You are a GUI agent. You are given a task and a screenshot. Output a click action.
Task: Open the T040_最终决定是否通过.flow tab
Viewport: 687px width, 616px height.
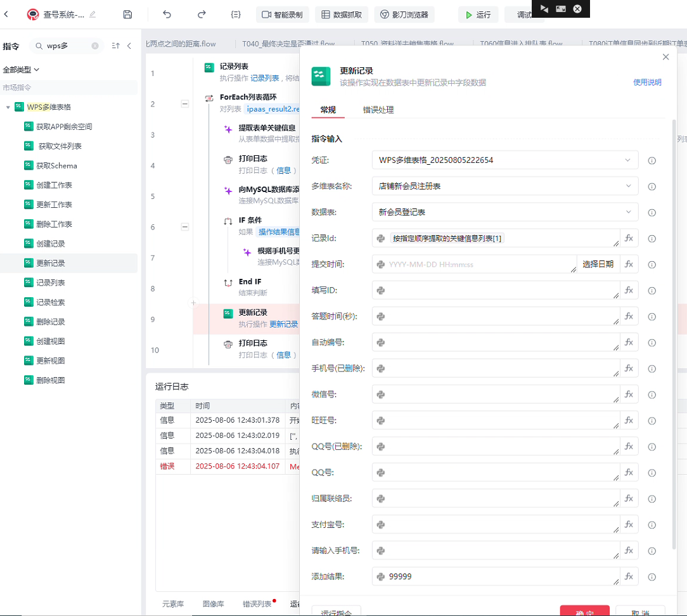click(x=288, y=43)
